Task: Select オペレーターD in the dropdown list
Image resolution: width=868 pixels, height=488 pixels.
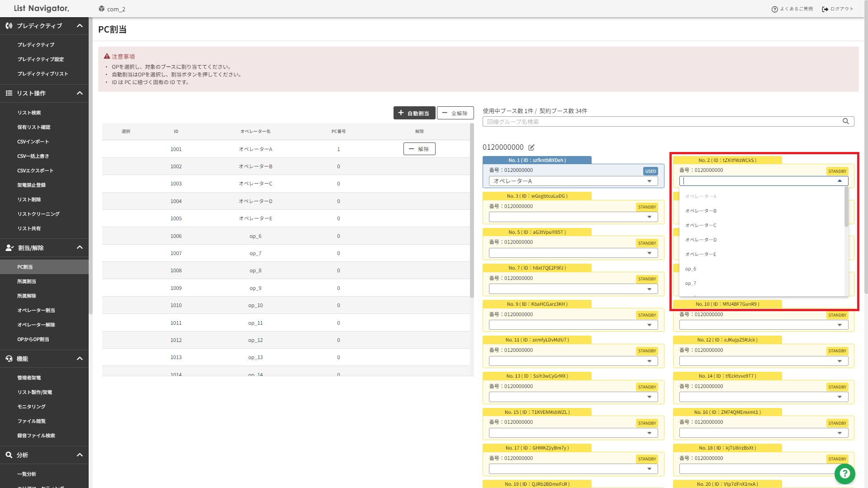Action: (x=762, y=240)
